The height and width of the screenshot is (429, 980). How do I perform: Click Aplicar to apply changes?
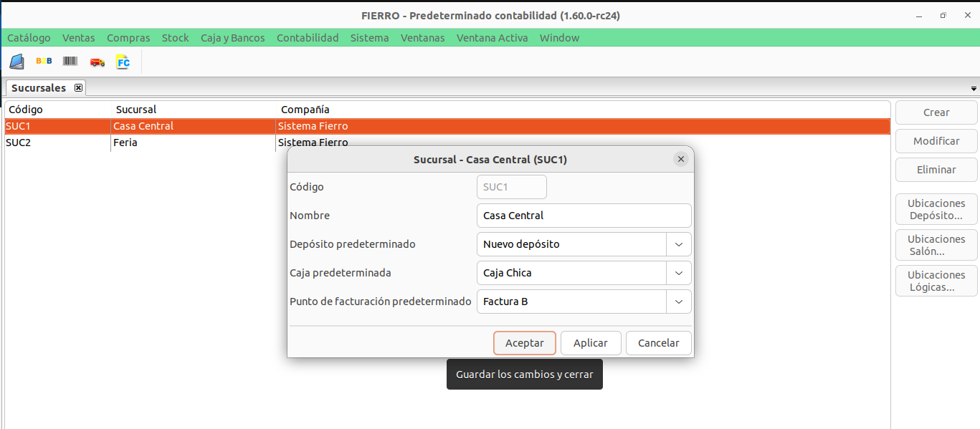pyautogui.click(x=590, y=343)
